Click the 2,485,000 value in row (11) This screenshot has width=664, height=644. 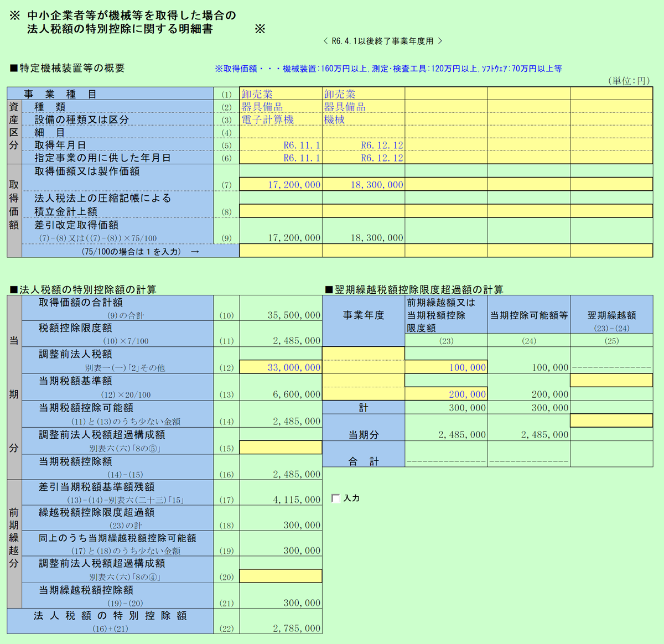click(297, 340)
